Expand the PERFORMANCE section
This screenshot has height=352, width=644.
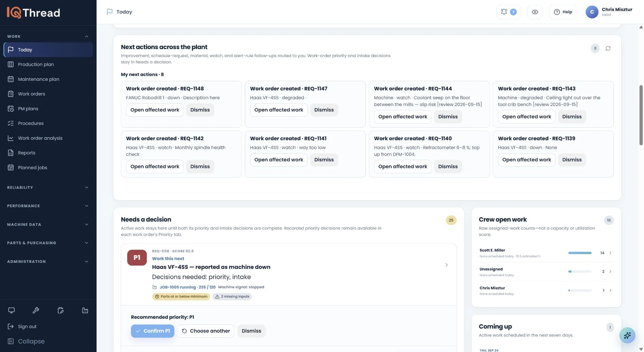coord(48,206)
